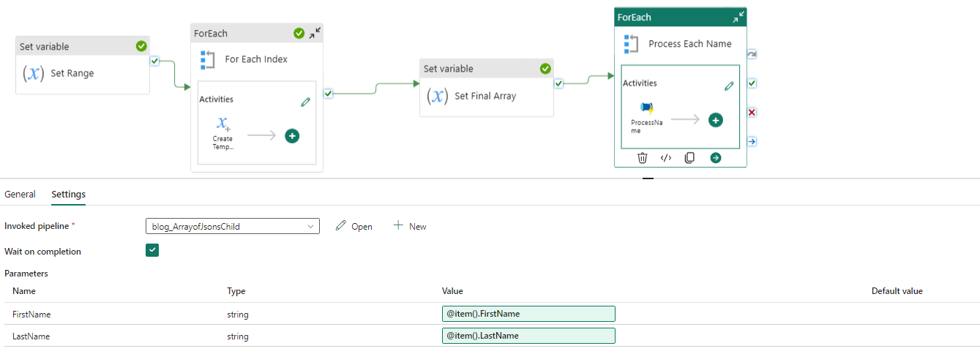Click the Set Final Array validation checkmark

(545, 68)
